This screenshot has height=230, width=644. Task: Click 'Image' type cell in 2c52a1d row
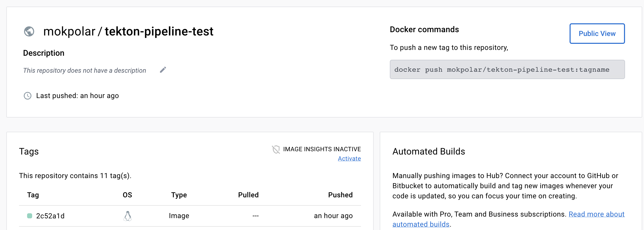coord(179,216)
